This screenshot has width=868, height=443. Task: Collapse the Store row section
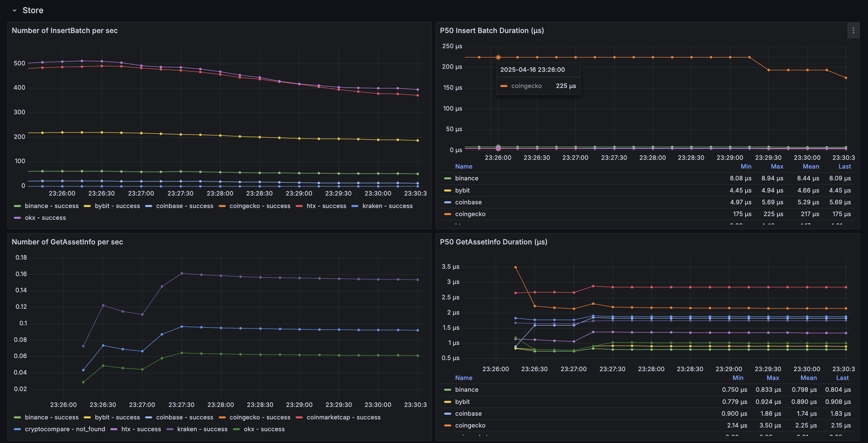[x=15, y=10]
